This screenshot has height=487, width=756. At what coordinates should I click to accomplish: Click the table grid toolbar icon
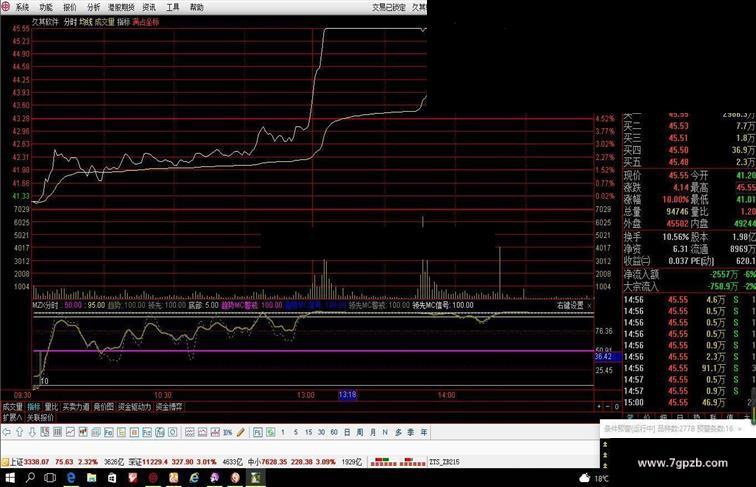click(57, 432)
